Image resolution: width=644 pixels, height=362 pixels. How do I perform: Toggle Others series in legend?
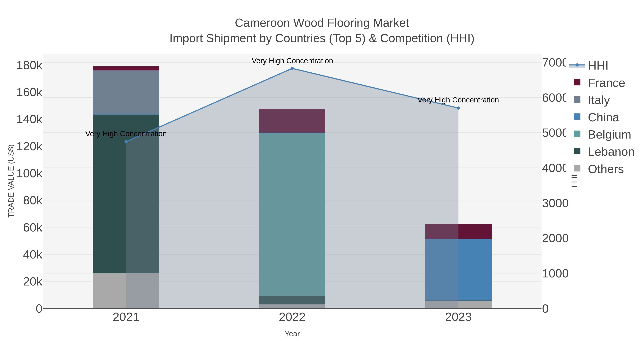pos(599,169)
